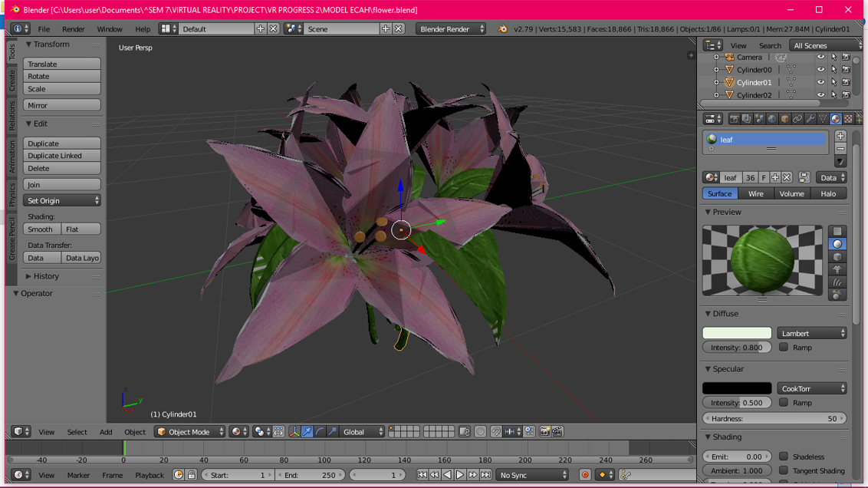Click the End frame field
Image resolution: width=868 pixels, height=488 pixels.
(x=311, y=475)
